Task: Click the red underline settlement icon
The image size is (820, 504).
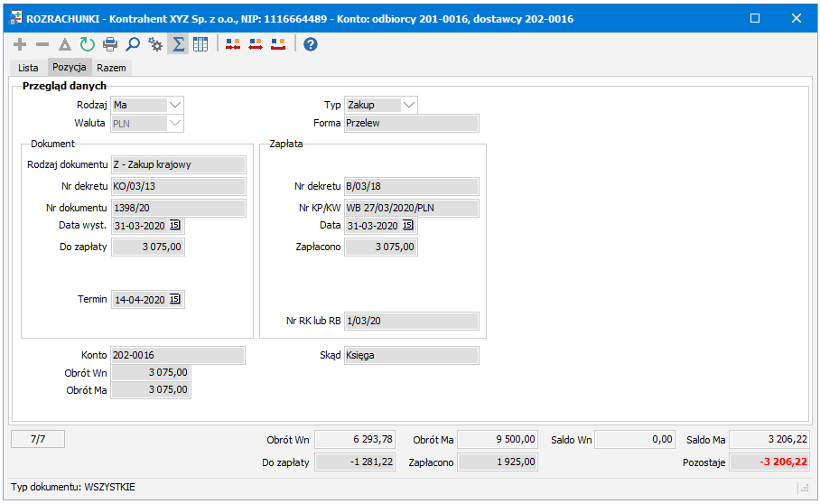Action: pyautogui.click(x=278, y=44)
